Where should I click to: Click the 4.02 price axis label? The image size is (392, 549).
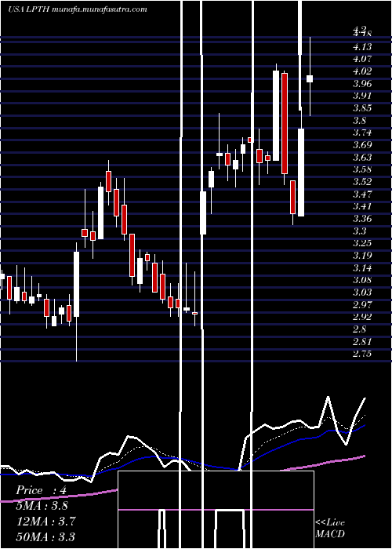click(362, 71)
